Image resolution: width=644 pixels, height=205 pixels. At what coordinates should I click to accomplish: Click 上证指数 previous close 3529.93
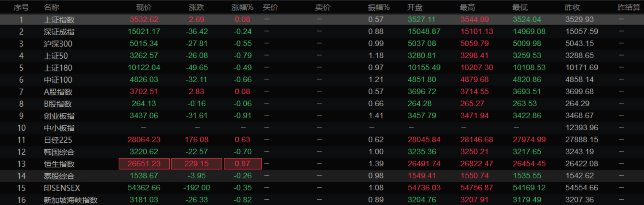click(579, 19)
